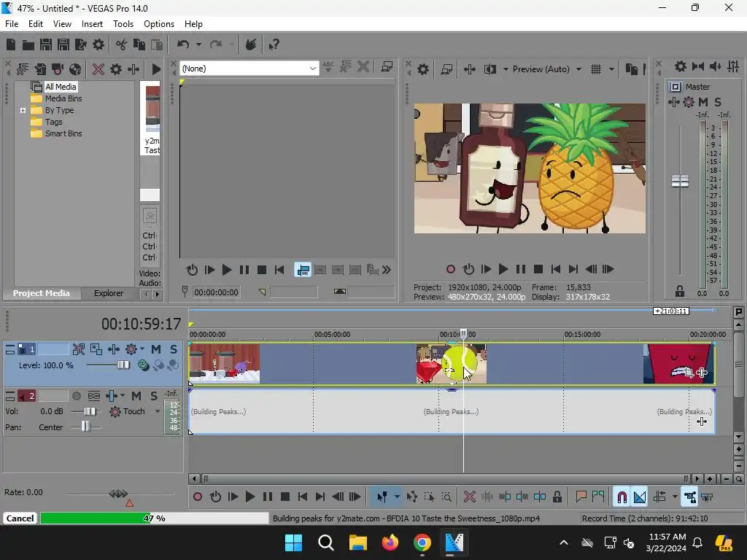747x560 pixels.
Task: Open the Touch automation mode dropdown
Action: pyautogui.click(x=158, y=411)
